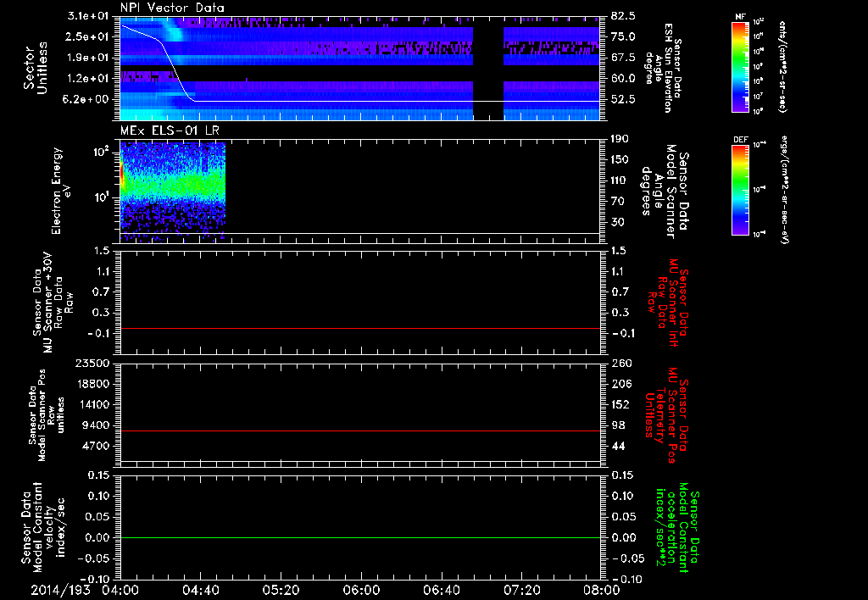Image resolution: width=868 pixels, height=600 pixels.
Task: Click the 260 telemetry axis tick
Action: coord(620,364)
